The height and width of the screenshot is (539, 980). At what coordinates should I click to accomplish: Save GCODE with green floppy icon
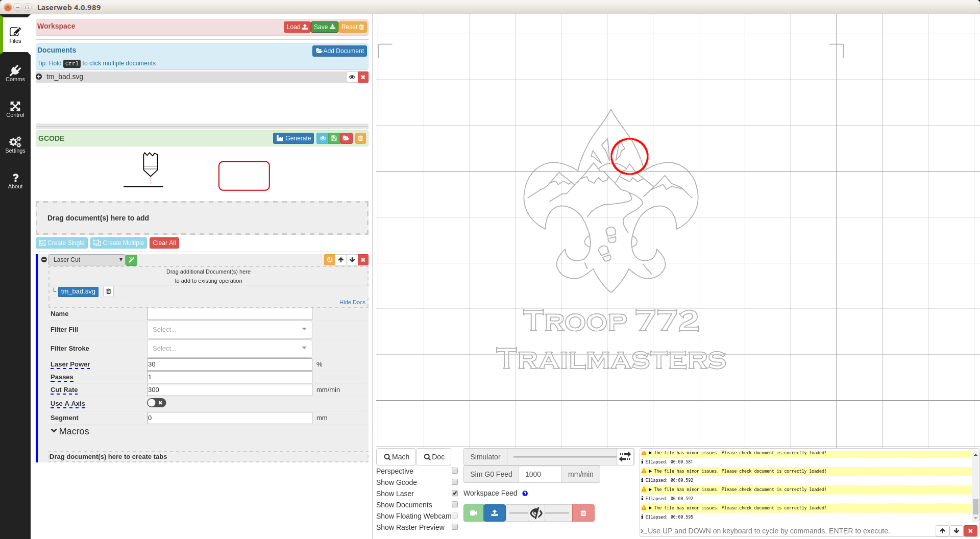[334, 138]
